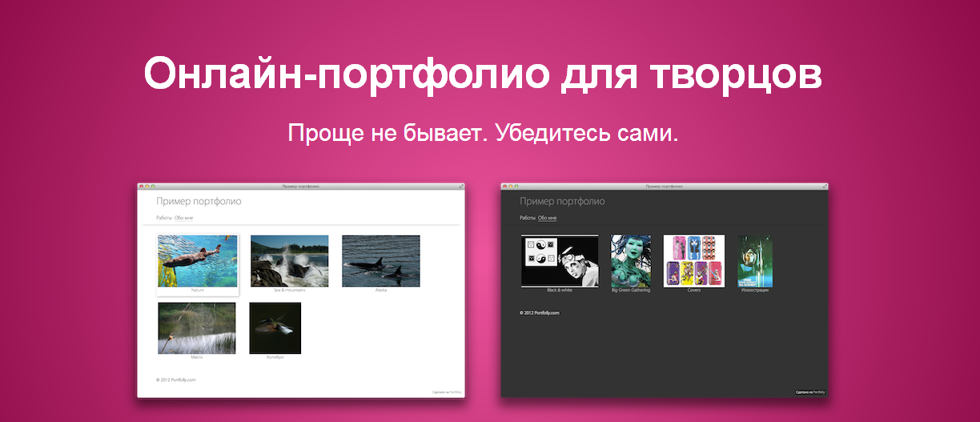Open the Covers album thumbnail
This screenshot has height=422, width=980.
[694, 261]
